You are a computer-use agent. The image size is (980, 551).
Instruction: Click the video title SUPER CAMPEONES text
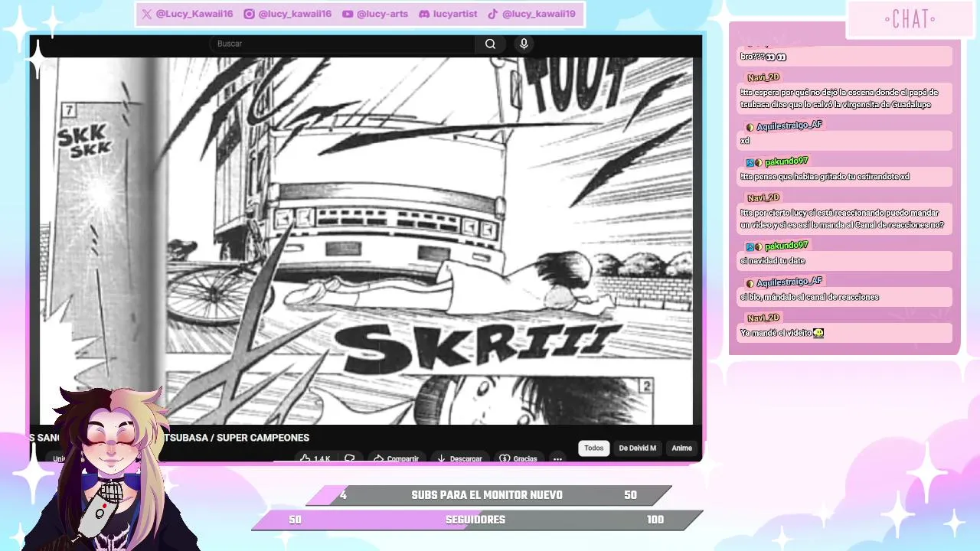(263, 438)
